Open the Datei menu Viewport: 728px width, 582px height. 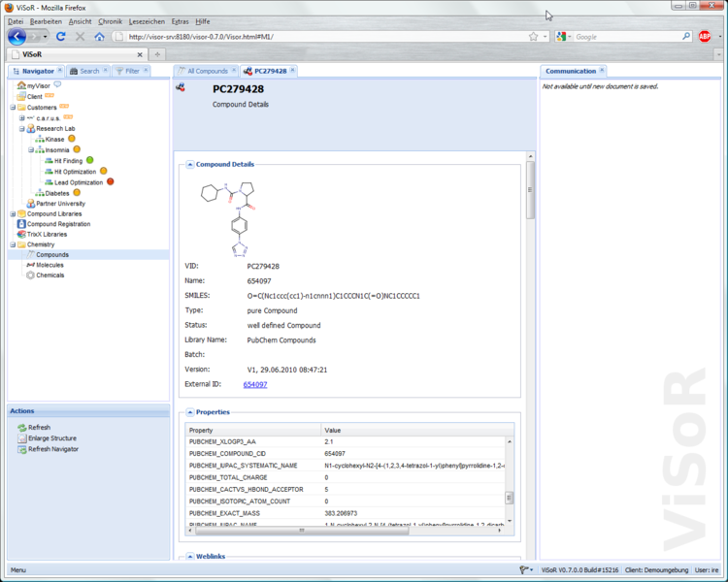click(16, 21)
